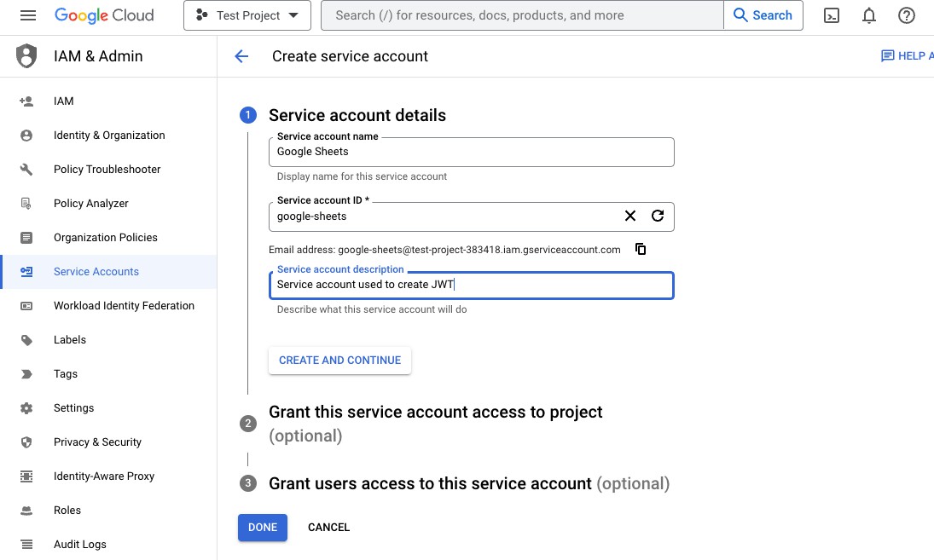Open the hamburger navigation menu
The width and height of the screenshot is (934, 560).
pyautogui.click(x=28, y=15)
